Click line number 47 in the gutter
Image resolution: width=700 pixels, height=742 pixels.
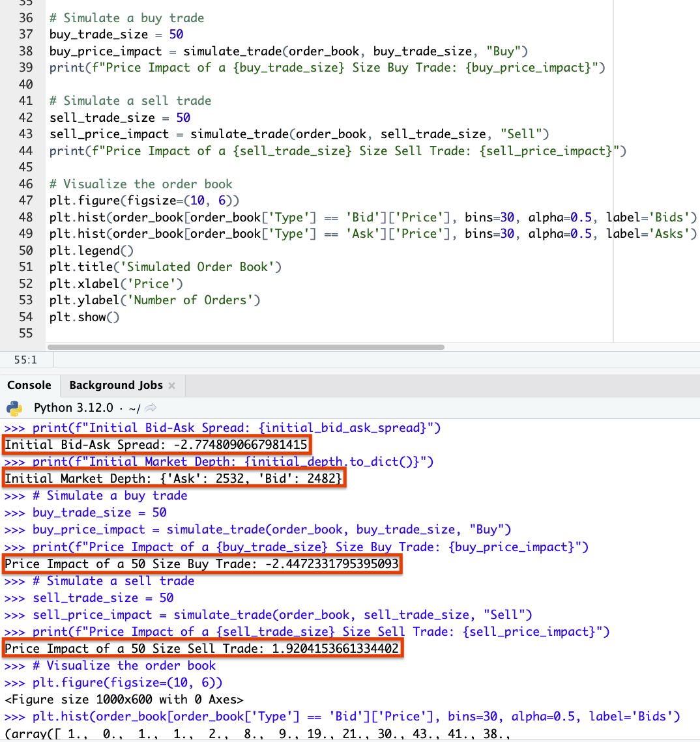[x=26, y=201]
